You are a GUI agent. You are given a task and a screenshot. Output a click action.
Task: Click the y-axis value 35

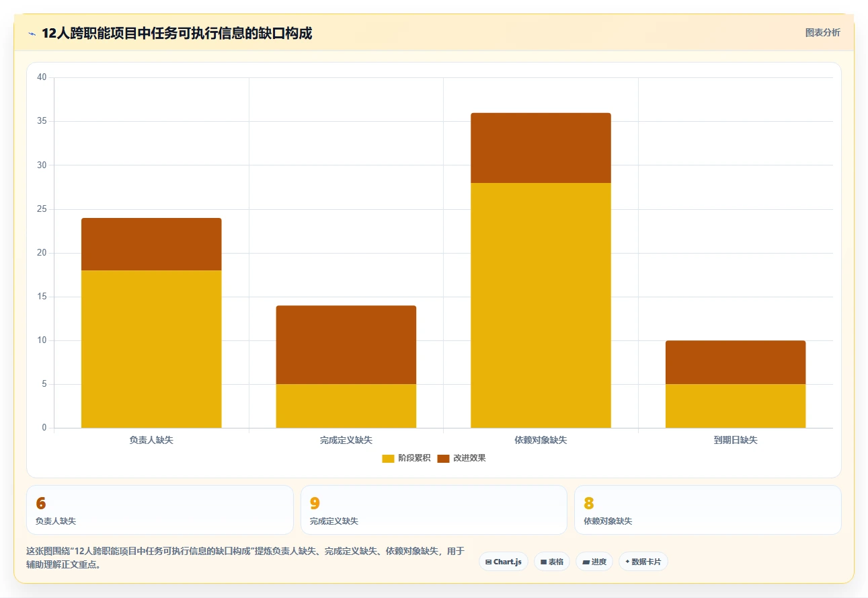pyautogui.click(x=42, y=121)
